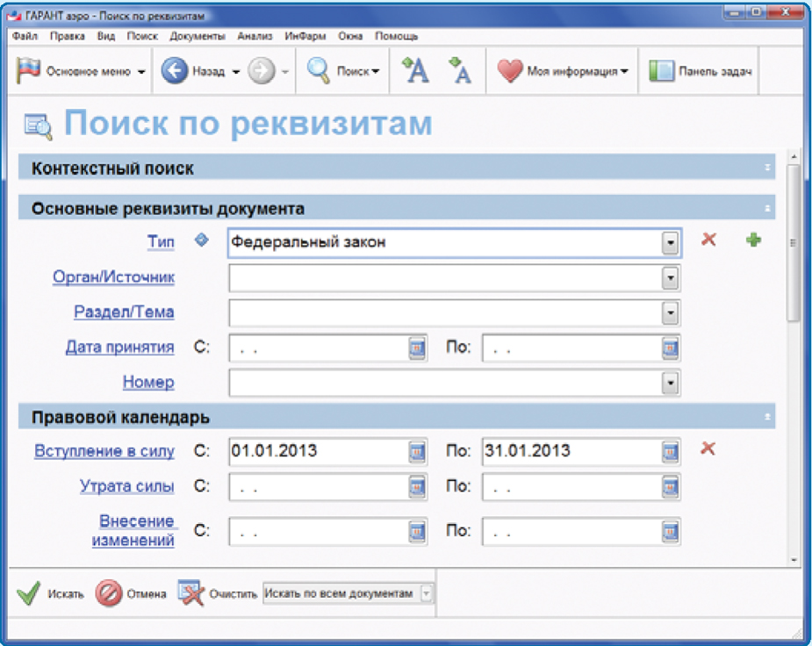The width and height of the screenshot is (812, 646).
Task: Expand the Орган/Источник dropdown
Action: point(671,278)
